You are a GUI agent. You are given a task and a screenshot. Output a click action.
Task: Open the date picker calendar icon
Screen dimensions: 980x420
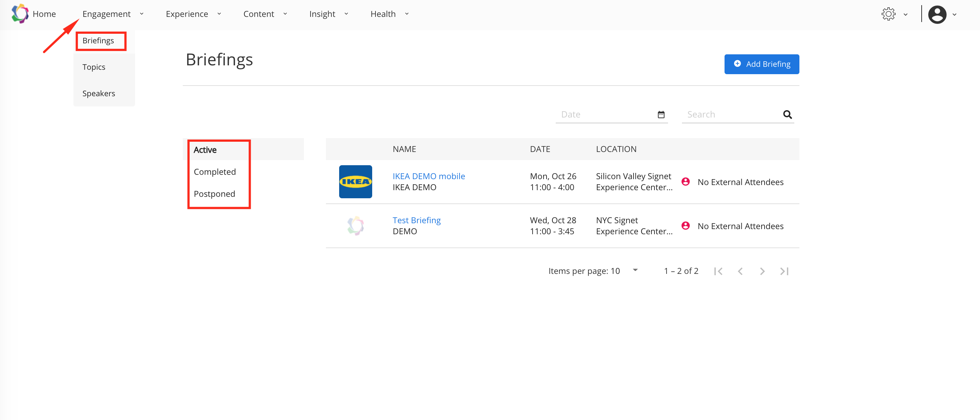[x=661, y=115]
